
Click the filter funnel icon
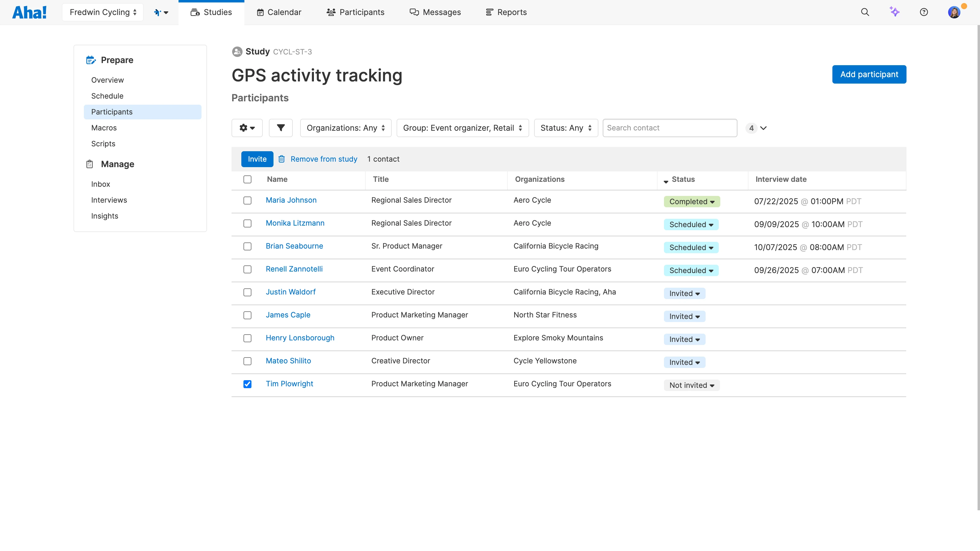pos(281,128)
